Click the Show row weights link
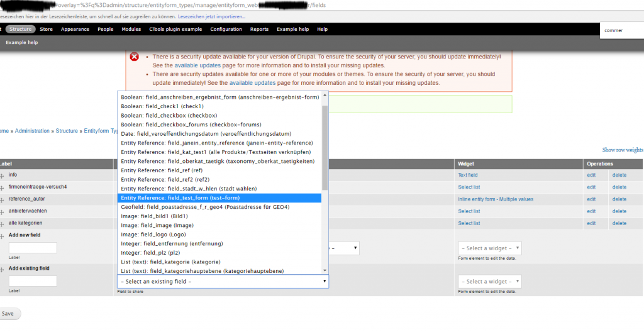Viewport: 644px width, 332px height. (x=623, y=150)
